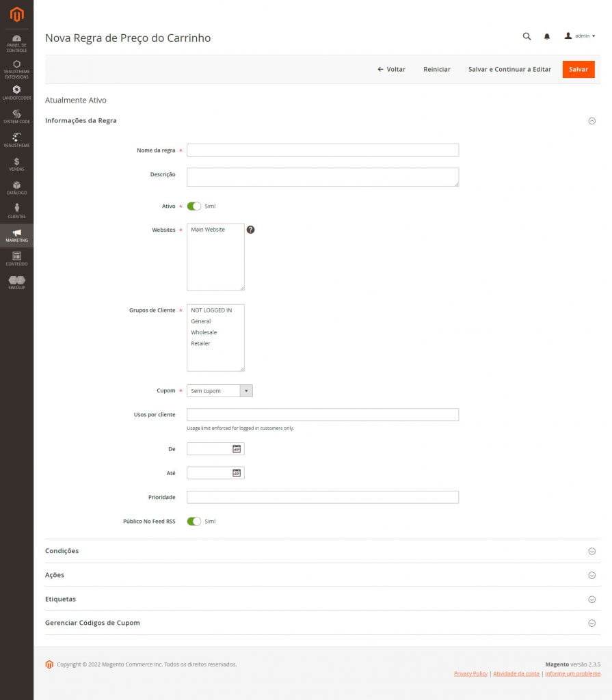Viewport: 612px width, 700px height.
Task: Open the Catálogo sidebar menu
Action: click(x=16, y=188)
